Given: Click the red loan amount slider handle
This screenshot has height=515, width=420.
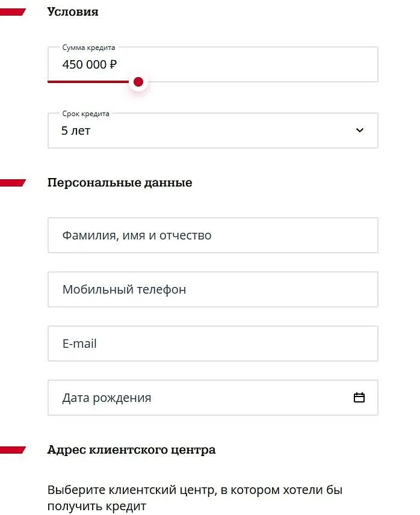Looking at the screenshot, I should point(138,82).
